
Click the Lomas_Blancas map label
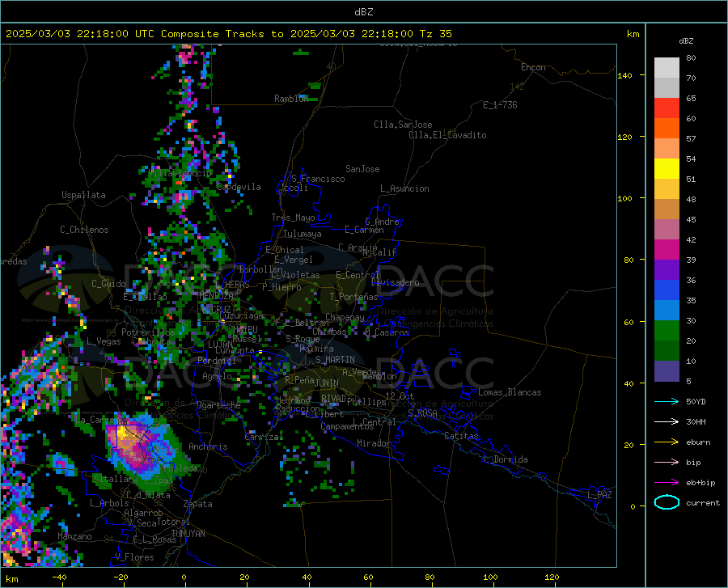click(510, 392)
